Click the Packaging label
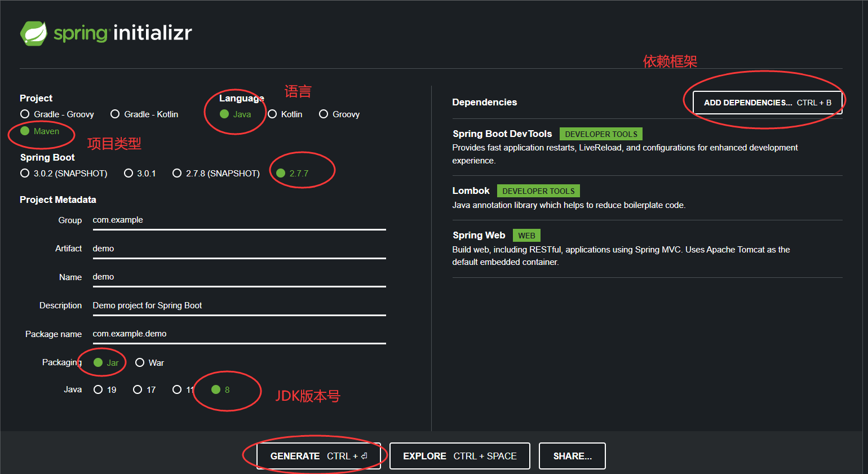The width and height of the screenshot is (868, 474). coord(62,362)
